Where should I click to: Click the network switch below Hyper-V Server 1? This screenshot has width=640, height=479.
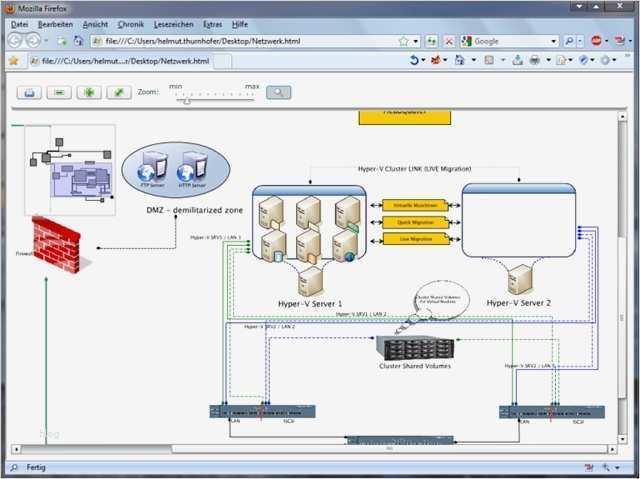262,411
